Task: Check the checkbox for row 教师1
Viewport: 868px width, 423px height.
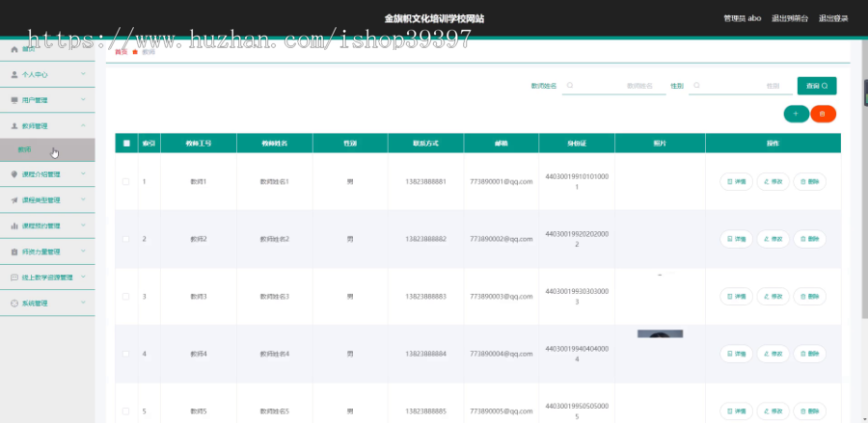Action: [125, 181]
